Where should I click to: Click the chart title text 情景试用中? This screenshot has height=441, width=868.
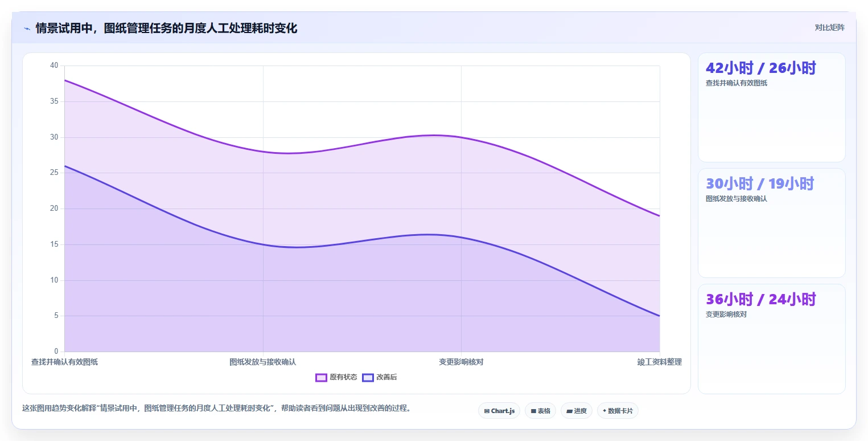(64, 28)
